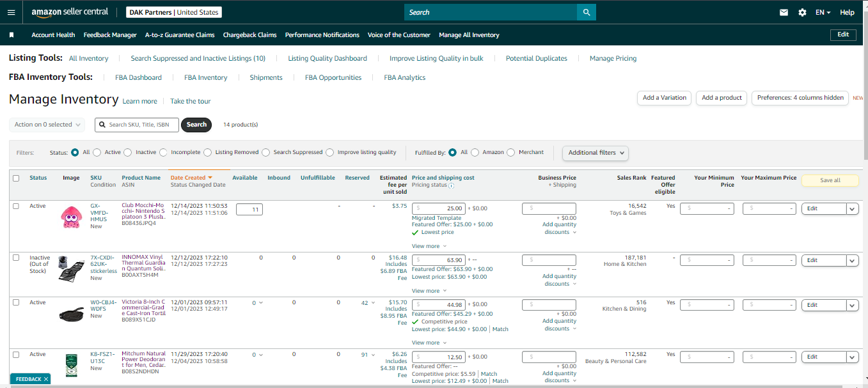Select Improve listing quality filter

click(330, 152)
